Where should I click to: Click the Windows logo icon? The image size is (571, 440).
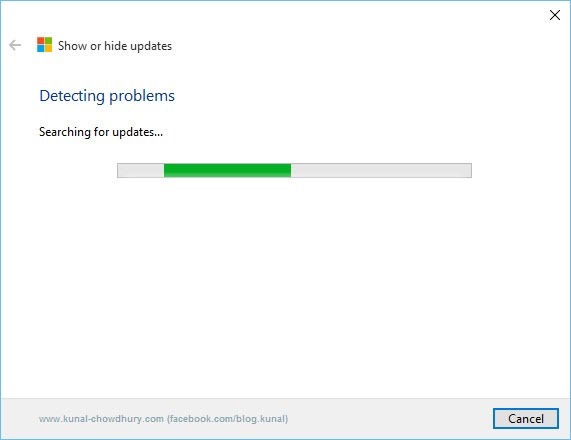(44, 45)
